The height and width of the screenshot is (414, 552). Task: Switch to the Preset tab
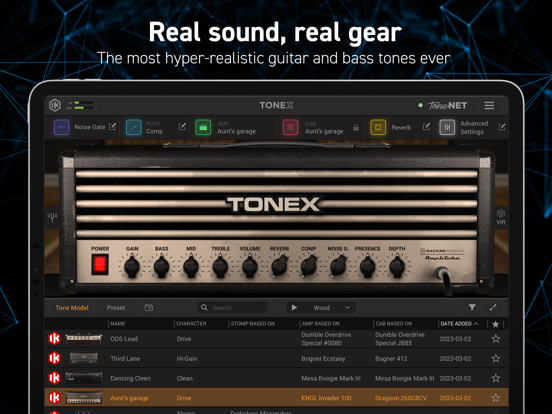tap(116, 308)
